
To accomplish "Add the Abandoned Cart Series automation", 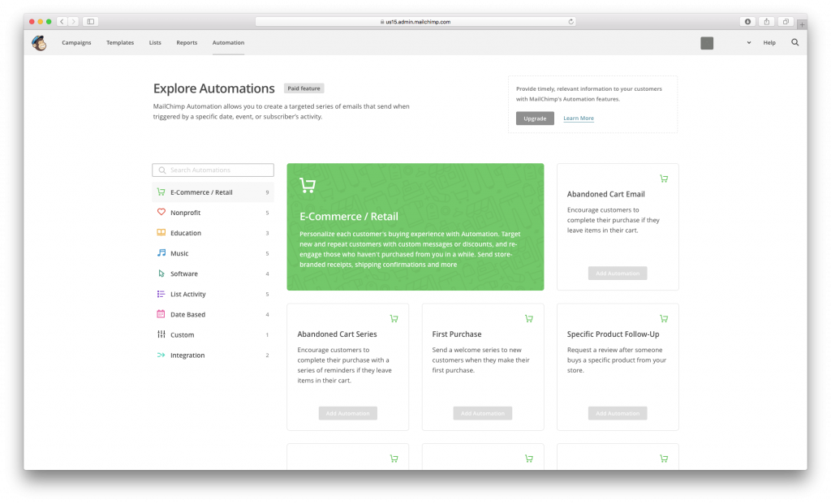I will (347, 413).
